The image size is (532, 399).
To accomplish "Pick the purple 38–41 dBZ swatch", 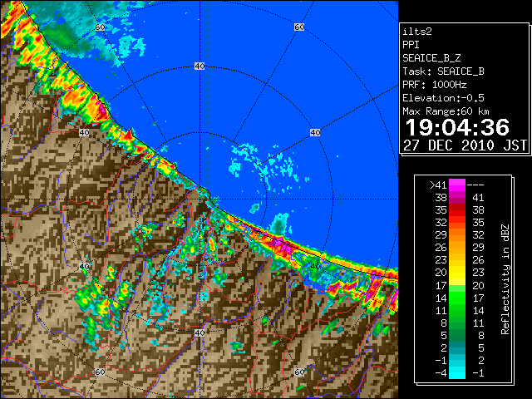I will click(x=457, y=198).
